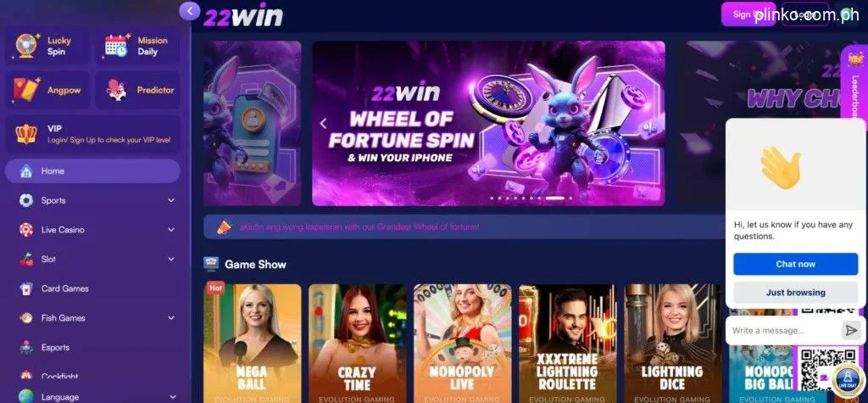The width and height of the screenshot is (868, 403).
Task: Send the chat message with the arrow icon
Action: tap(850, 330)
